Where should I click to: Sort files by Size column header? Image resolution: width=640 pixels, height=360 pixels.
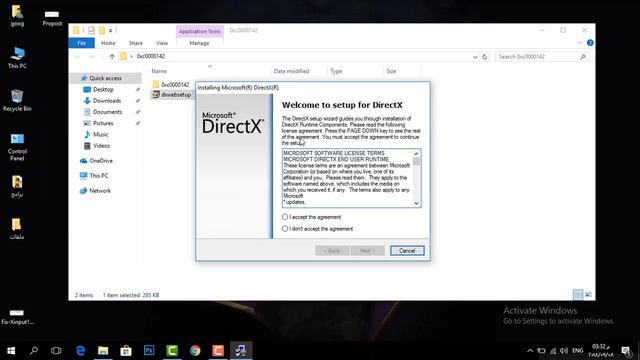coord(391,71)
